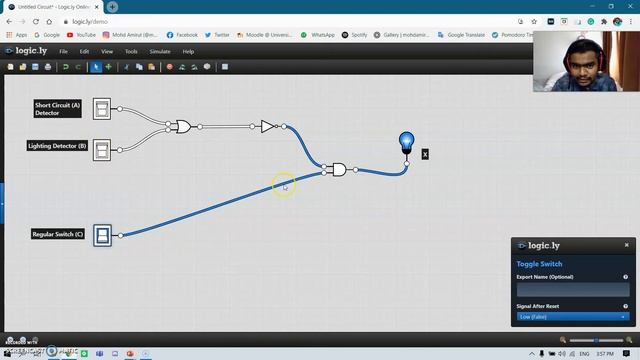Select the NOT gate on canvas

coord(268,127)
